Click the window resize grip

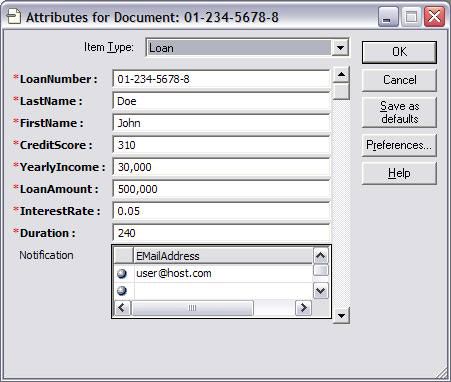click(442, 374)
